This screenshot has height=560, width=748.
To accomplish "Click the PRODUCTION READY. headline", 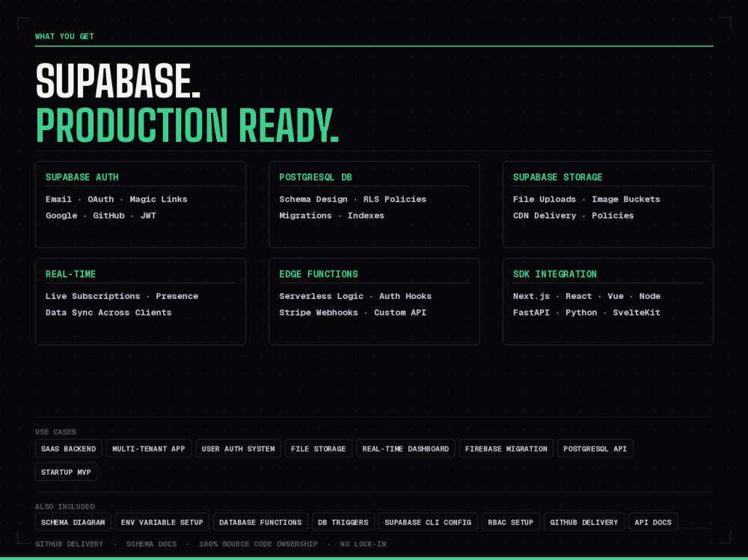I will pos(188,125).
